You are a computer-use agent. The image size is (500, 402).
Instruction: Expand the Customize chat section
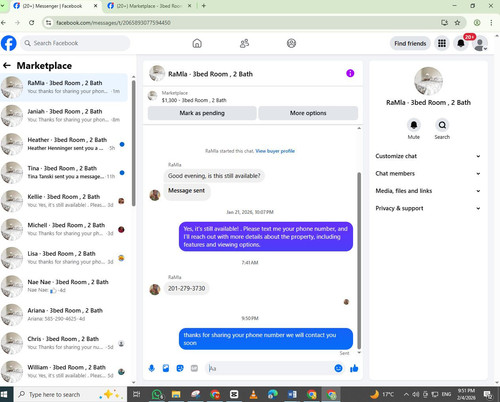[428, 156]
